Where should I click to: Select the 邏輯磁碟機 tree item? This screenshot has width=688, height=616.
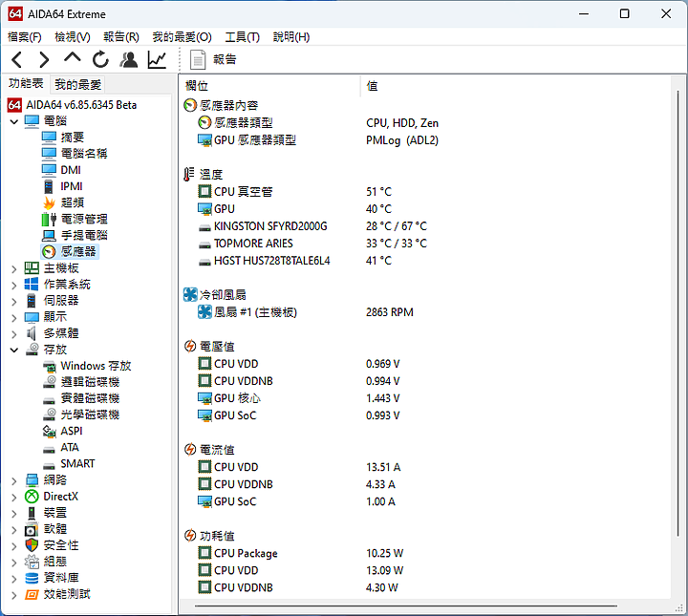click(x=90, y=382)
